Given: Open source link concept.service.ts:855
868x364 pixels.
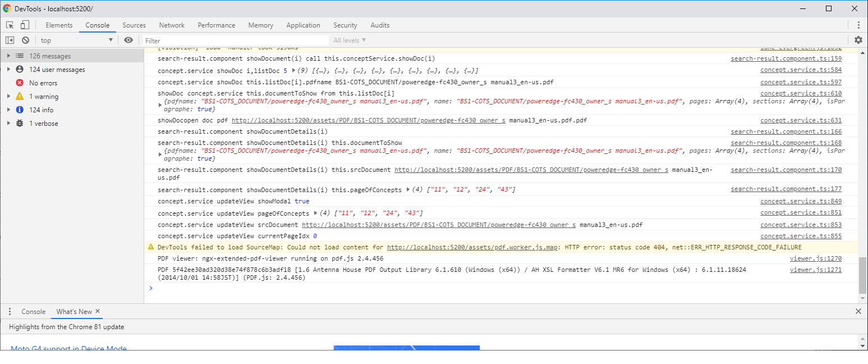Looking at the screenshot, I should [801, 236].
